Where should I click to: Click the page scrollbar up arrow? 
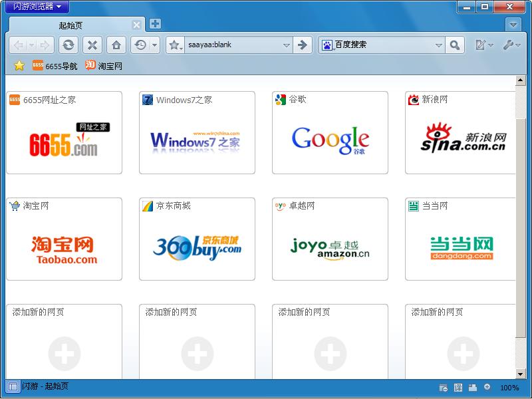point(521,80)
